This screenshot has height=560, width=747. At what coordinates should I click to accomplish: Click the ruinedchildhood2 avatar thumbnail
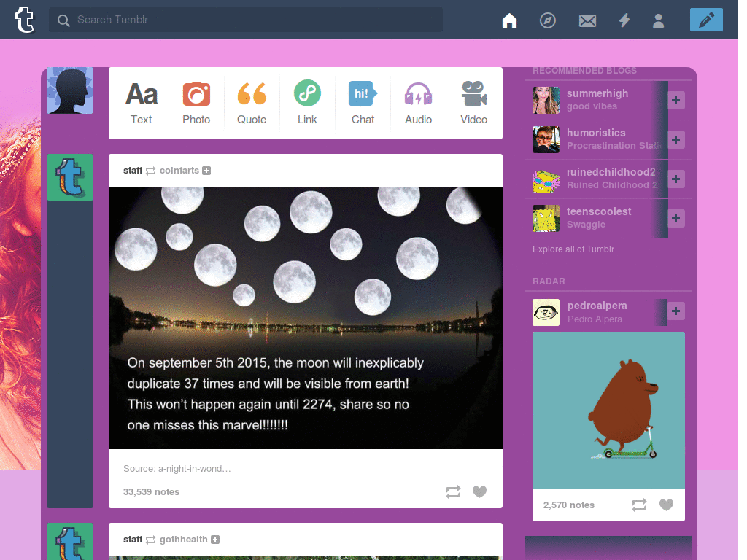click(x=546, y=179)
